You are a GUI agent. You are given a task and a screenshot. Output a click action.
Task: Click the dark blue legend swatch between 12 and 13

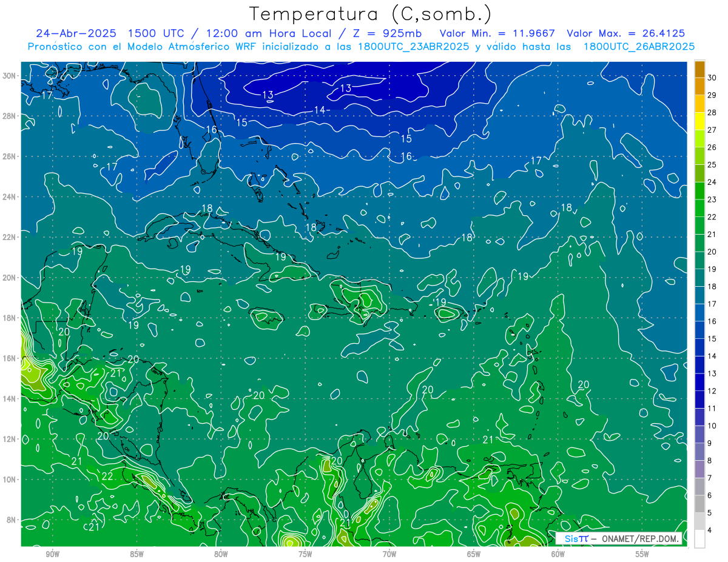pos(699,382)
